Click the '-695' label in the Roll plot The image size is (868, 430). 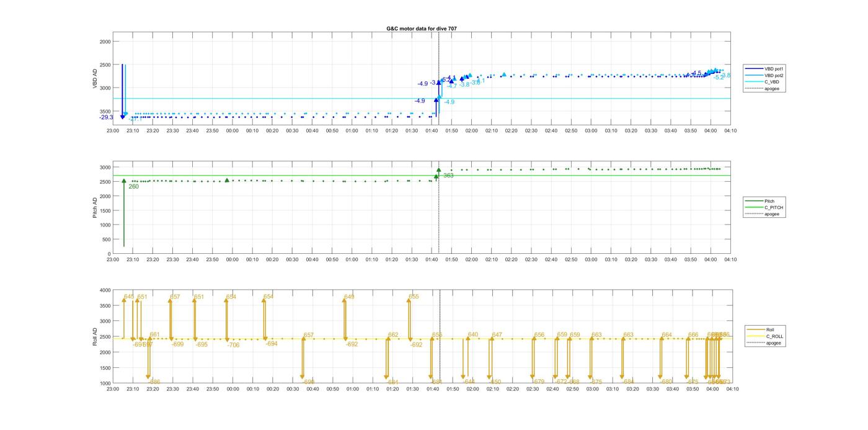[x=201, y=344]
